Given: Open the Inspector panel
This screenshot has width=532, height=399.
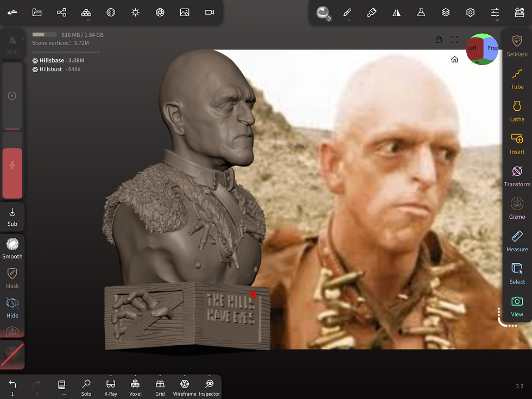Looking at the screenshot, I should click(x=210, y=388).
